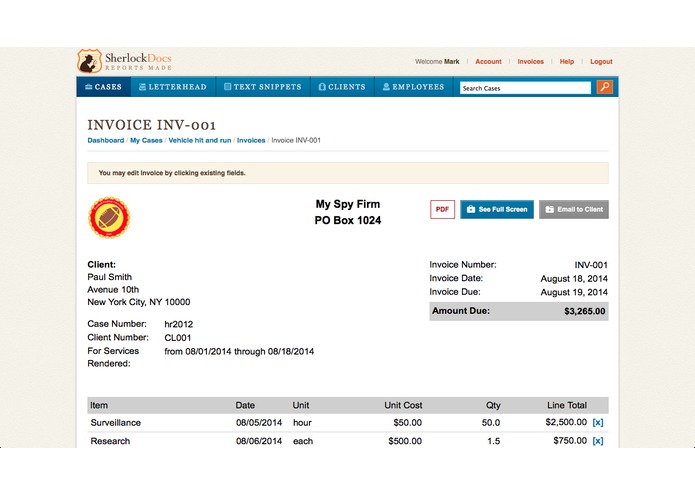Switch to Text Snippets tab

(263, 87)
